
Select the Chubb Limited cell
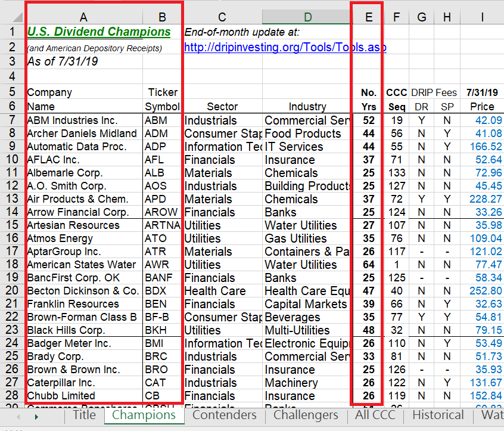click(84, 396)
